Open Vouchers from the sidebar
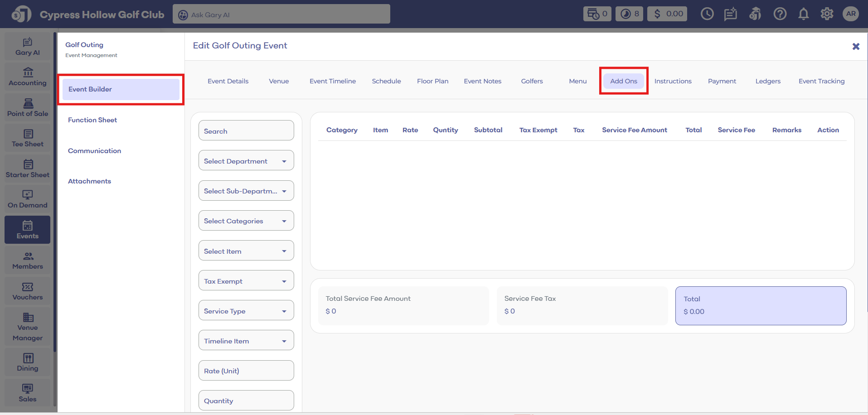 [28, 291]
